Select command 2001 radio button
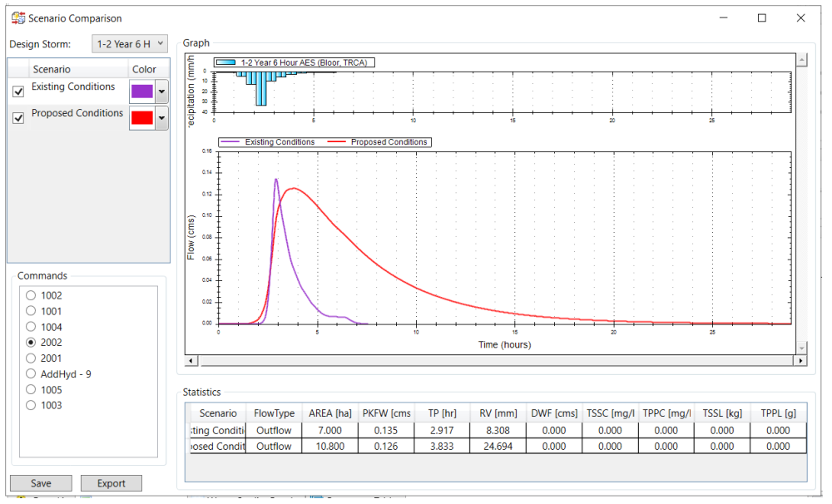Viewport: 832px width, 504px height. [x=31, y=358]
